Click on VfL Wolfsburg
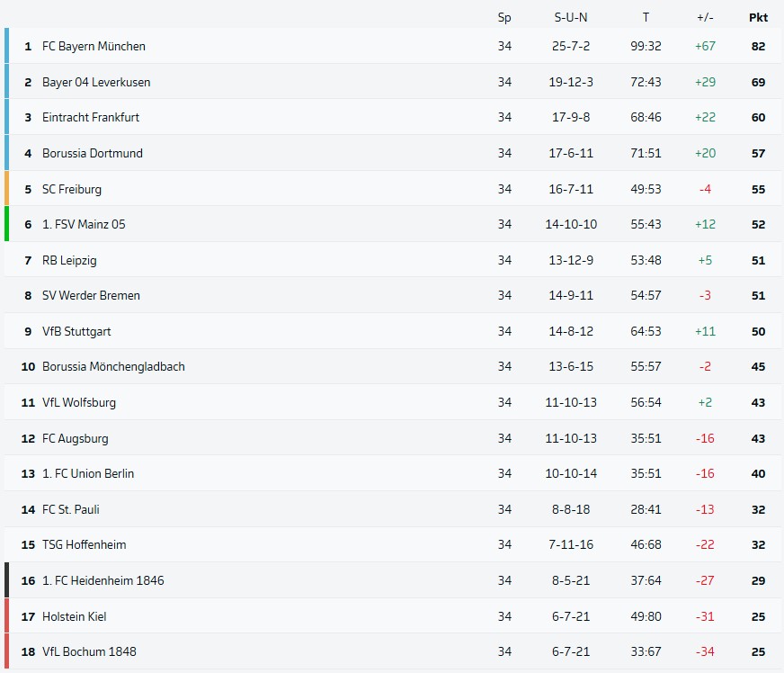 pos(79,402)
